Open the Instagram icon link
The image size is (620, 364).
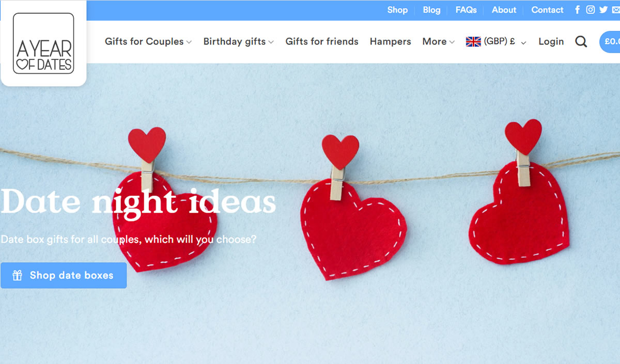coord(591,10)
